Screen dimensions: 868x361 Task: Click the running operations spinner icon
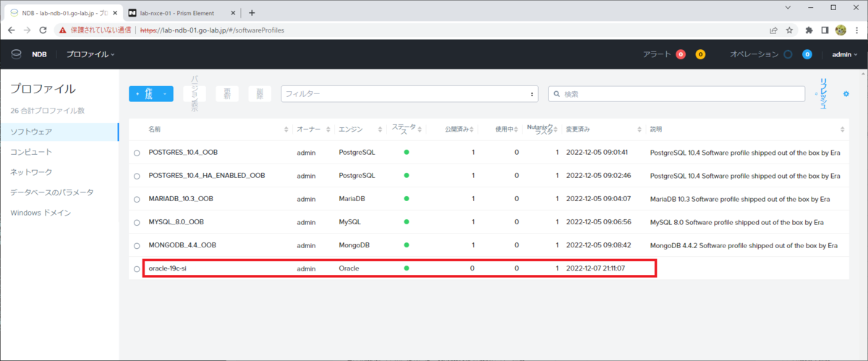(788, 54)
